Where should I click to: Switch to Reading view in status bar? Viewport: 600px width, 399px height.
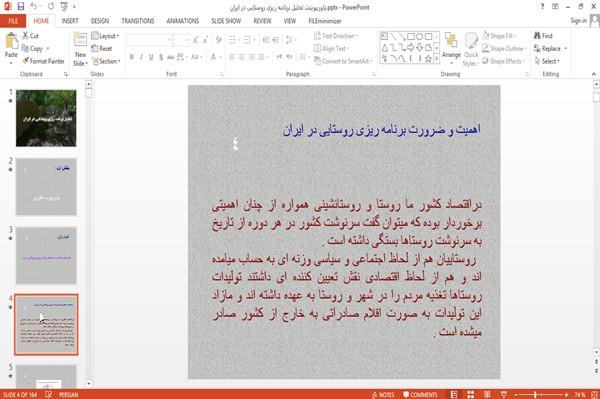pos(487,394)
